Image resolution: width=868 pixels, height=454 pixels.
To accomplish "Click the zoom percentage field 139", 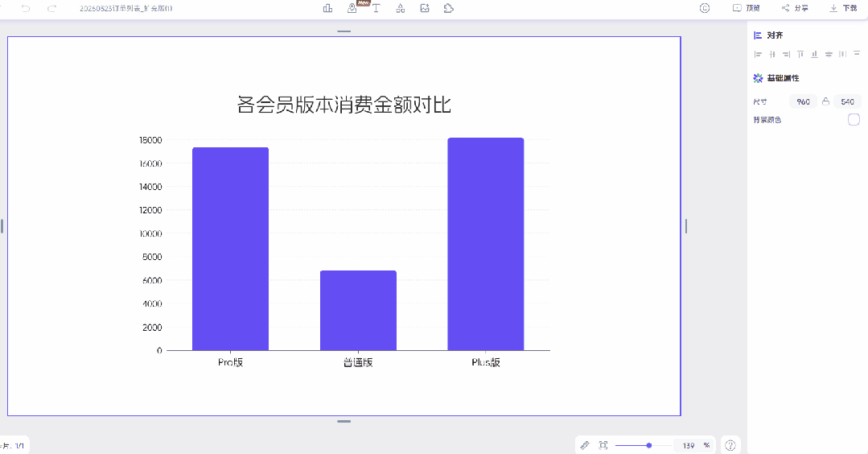I will coord(689,445).
